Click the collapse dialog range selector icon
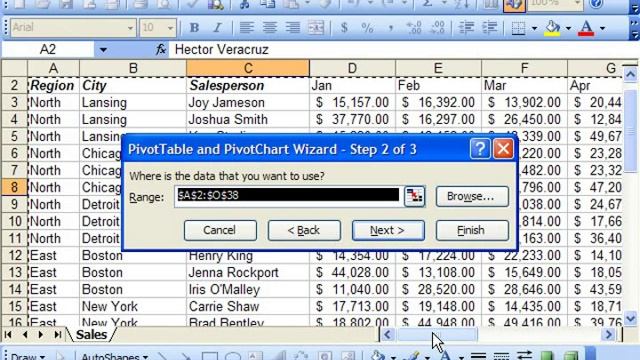The width and height of the screenshot is (640, 360). tap(414, 196)
